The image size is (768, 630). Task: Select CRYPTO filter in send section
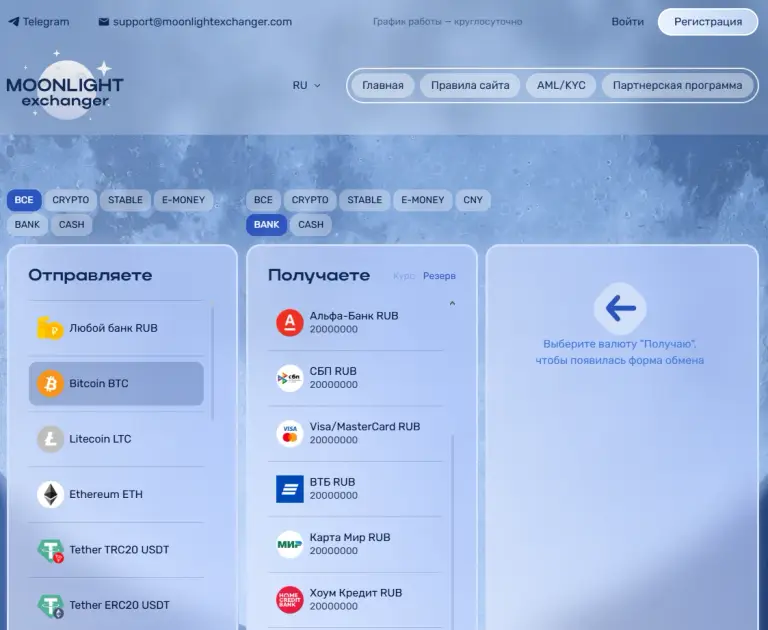71,200
